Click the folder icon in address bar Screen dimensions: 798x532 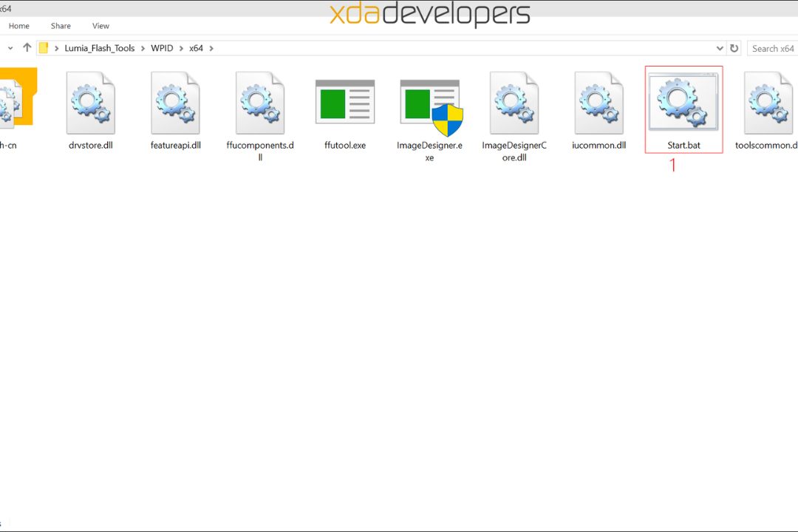click(x=44, y=48)
